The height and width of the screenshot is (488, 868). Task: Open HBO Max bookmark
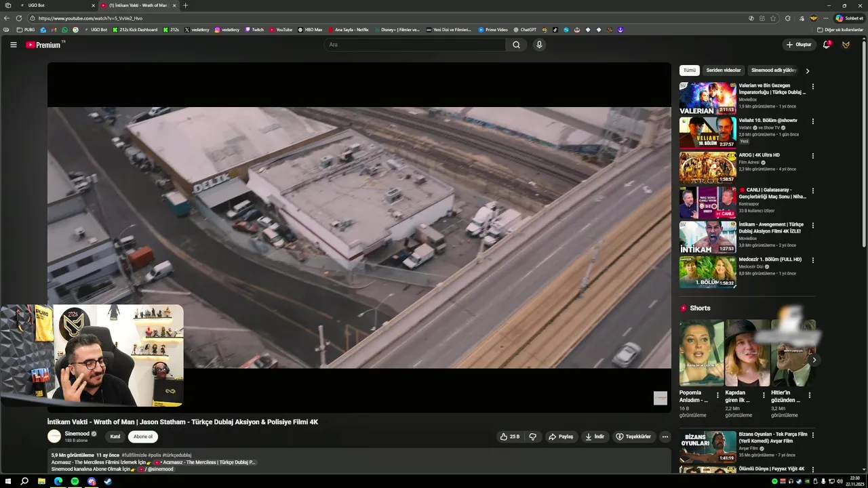coord(310,30)
